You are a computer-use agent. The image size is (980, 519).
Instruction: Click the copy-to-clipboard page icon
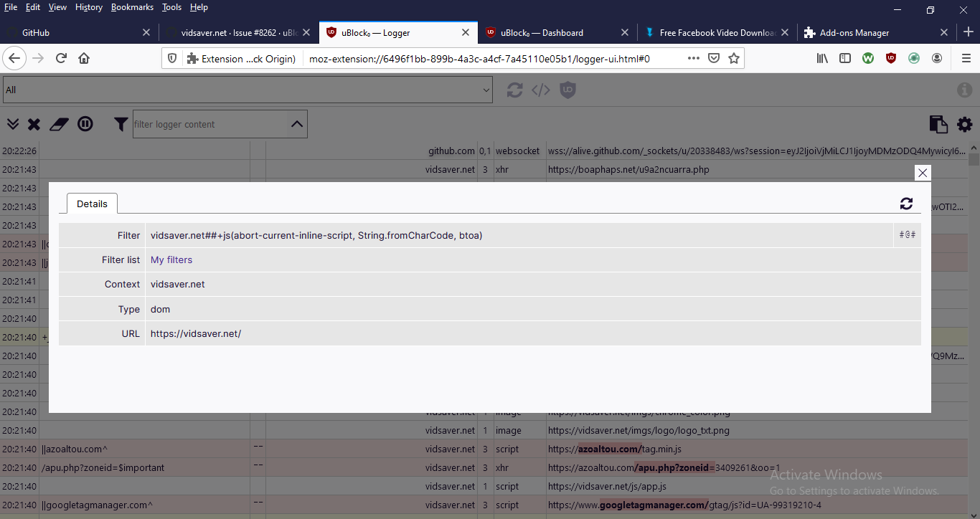click(938, 124)
